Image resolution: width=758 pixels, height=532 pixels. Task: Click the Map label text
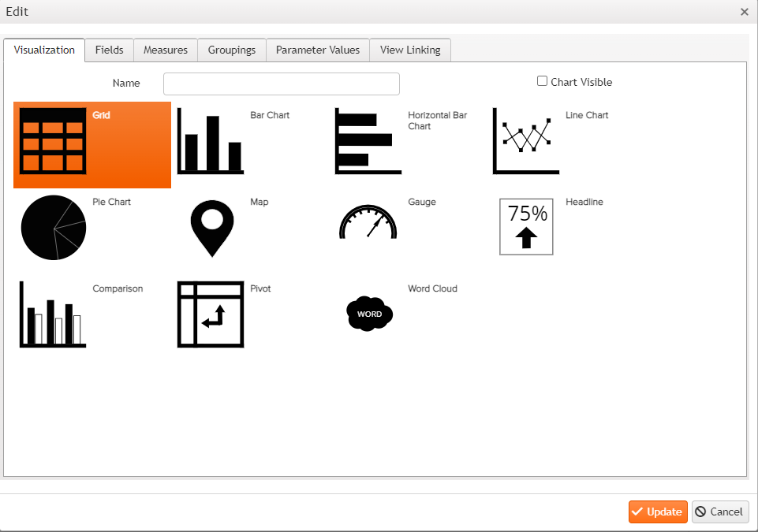(260, 202)
